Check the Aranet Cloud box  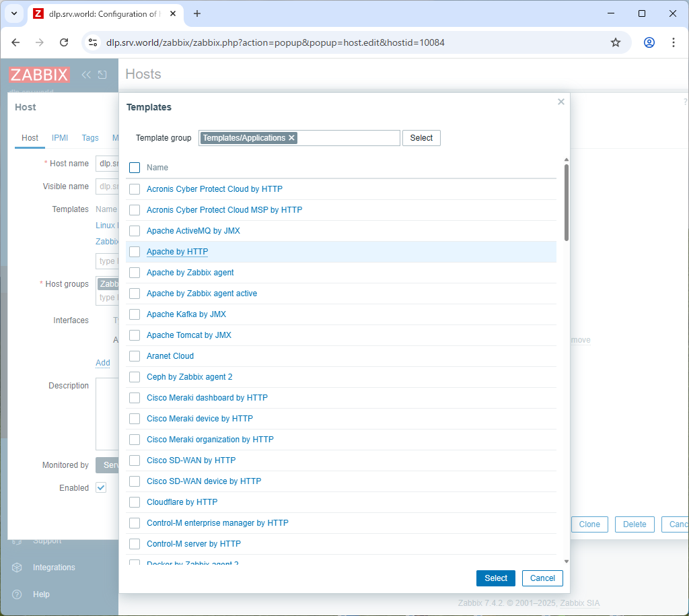pos(135,356)
